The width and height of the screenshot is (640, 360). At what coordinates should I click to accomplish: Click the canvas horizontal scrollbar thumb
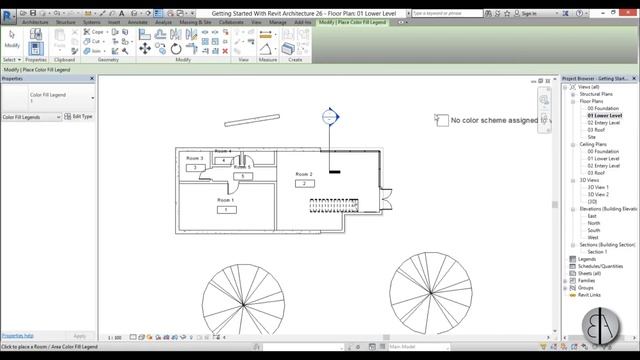(386, 337)
